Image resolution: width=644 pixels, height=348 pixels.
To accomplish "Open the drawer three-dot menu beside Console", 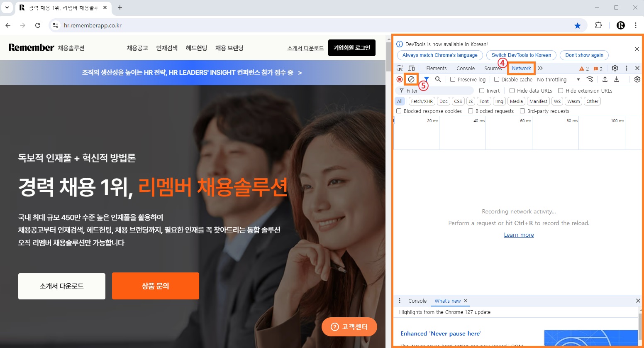I will pos(400,301).
